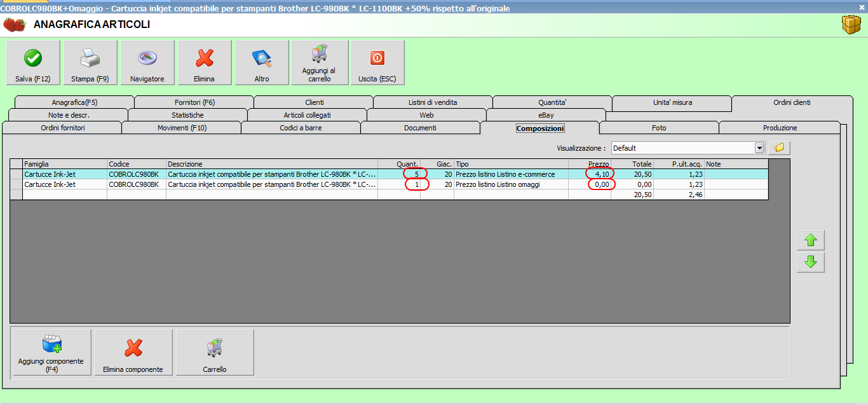This screenshot has width=868, height=405.
Task: Click row selector of Listino omaggi row
Action: point(17,184)
